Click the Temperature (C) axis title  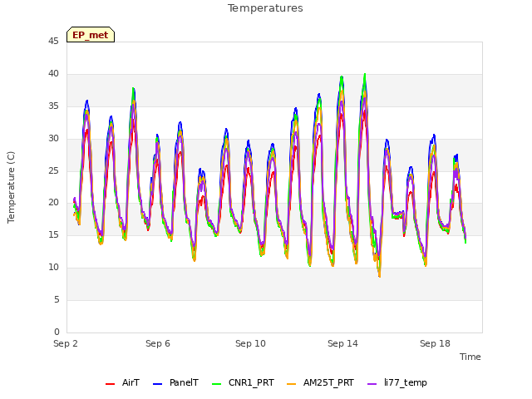(x=11, y=187)
